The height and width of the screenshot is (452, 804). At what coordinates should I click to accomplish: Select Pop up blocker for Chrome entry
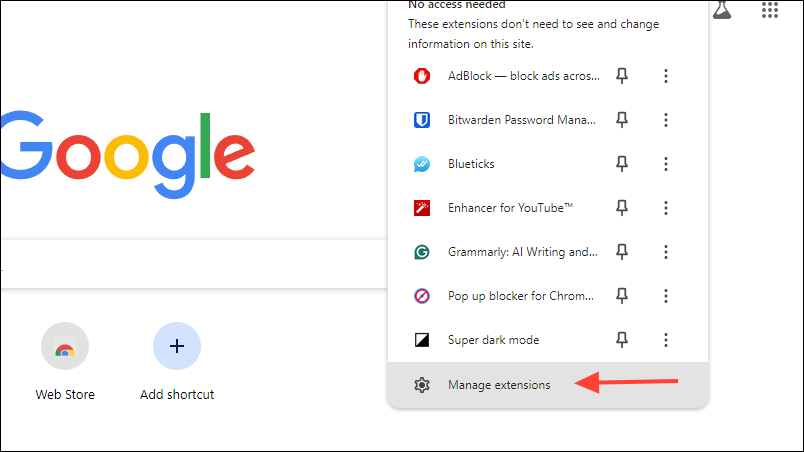point(520,296)
